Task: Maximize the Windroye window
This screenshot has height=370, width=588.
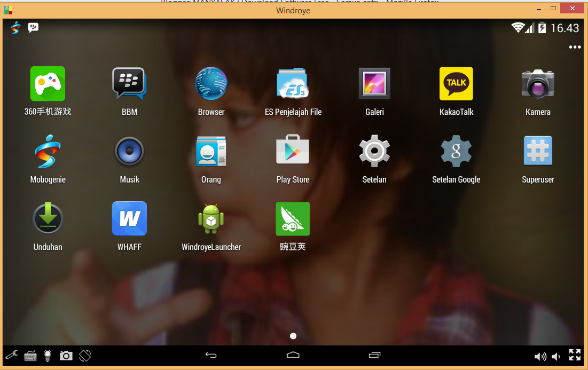Action: (x=553, y=8)
